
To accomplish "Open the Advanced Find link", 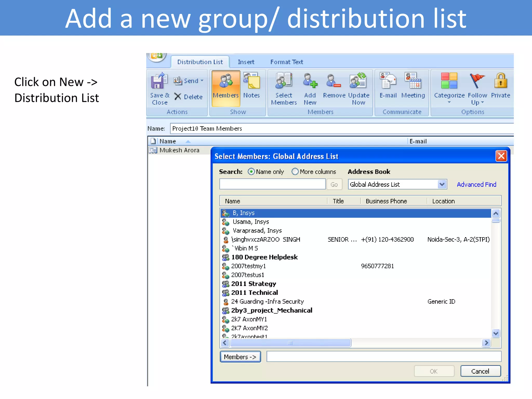I will [476, 184].
